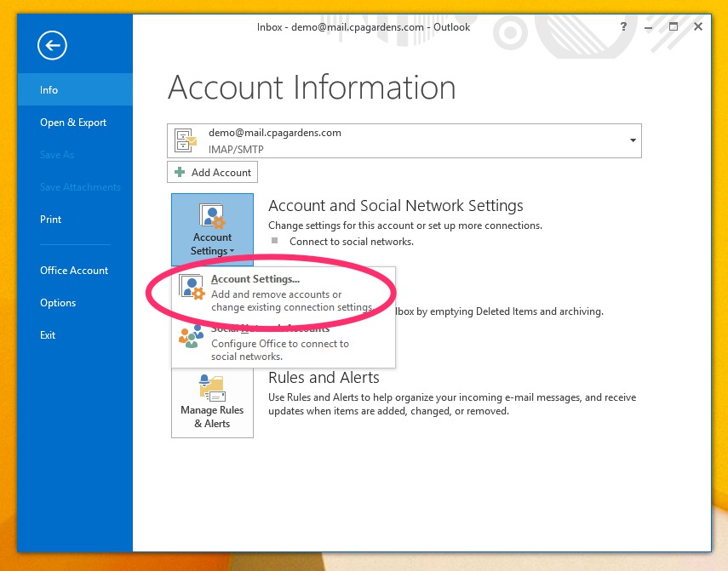Click 'Change settings for this account' description

click(405, 226)
